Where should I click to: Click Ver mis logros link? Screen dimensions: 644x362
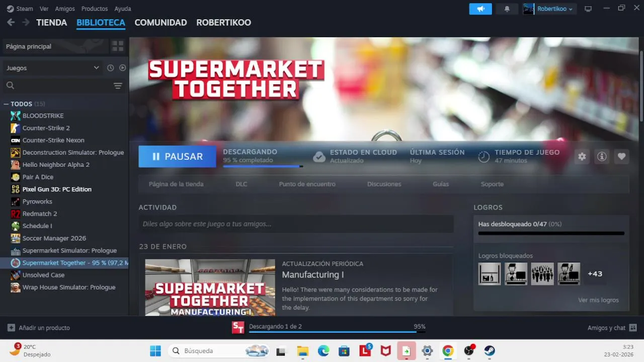click(x=598, y=300)
